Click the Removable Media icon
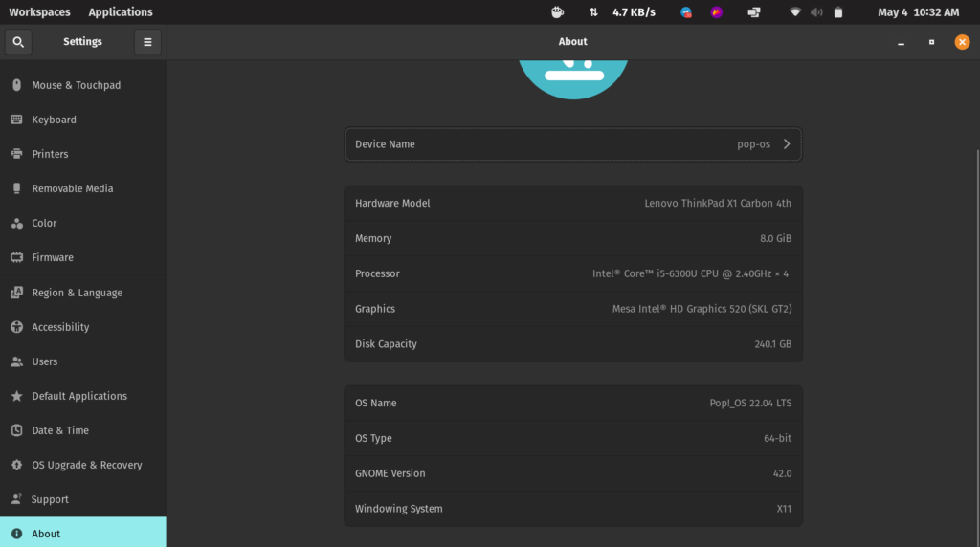This screenshot has width=980, height=547. click(17, 188)
